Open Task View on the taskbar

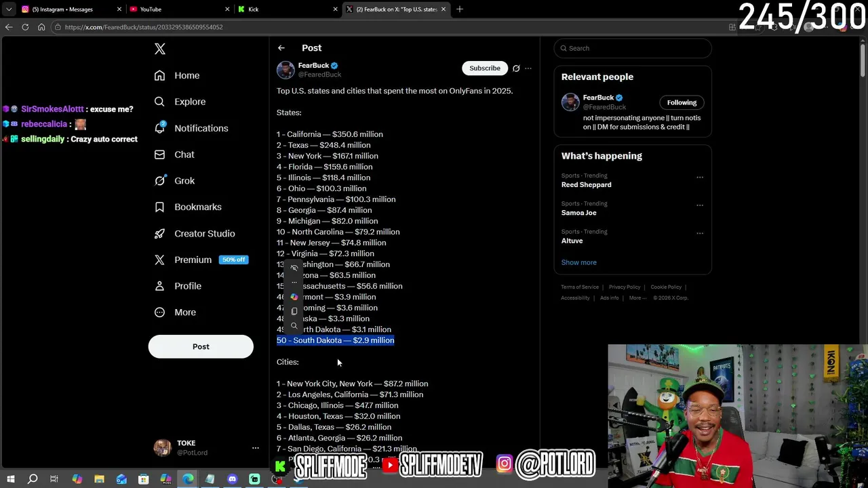click(x=54, y=479)
